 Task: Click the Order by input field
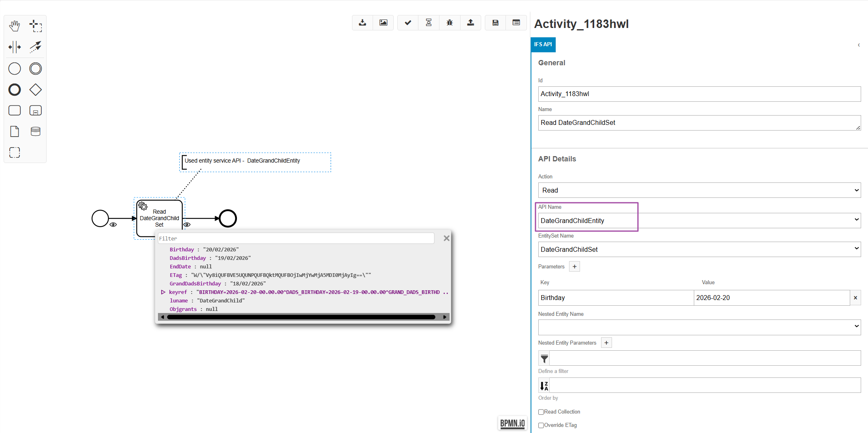705,385
